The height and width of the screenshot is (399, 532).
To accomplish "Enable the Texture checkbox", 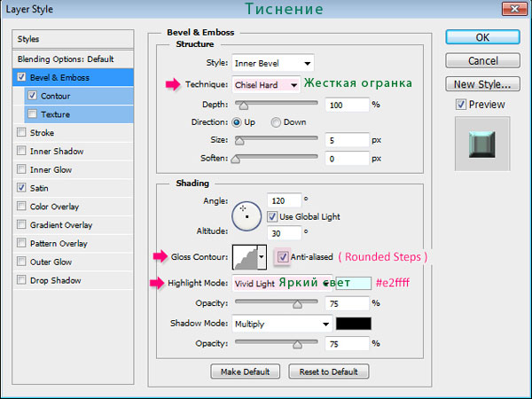I will click(32, 113).
